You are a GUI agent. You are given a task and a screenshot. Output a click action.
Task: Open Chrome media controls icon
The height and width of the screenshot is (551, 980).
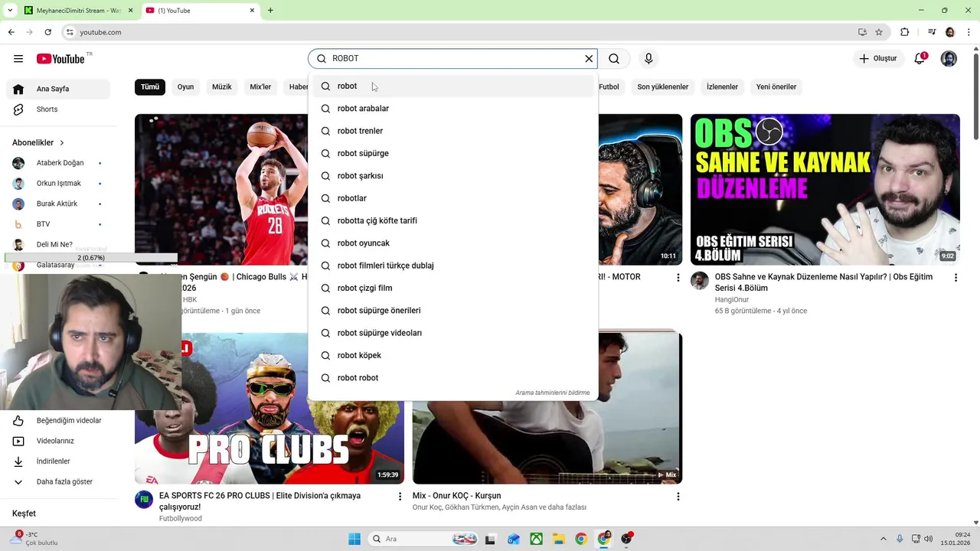tap(932, 32)
